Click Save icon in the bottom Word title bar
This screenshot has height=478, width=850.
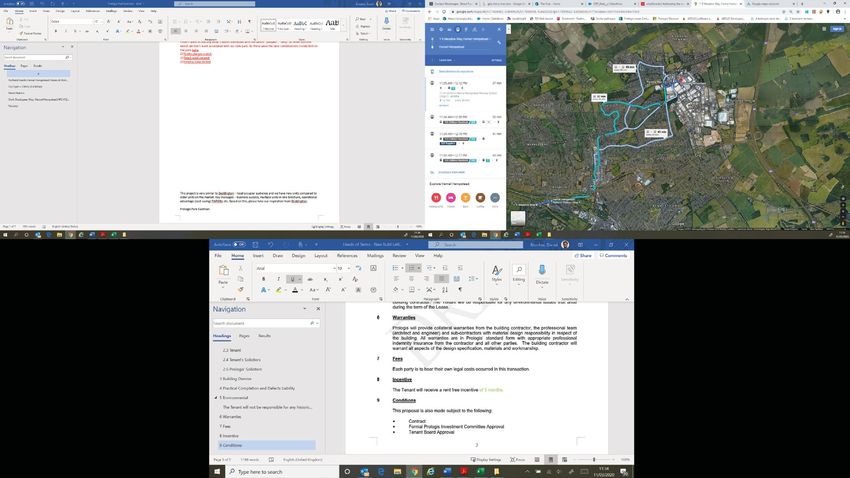(x=255, y=244)
